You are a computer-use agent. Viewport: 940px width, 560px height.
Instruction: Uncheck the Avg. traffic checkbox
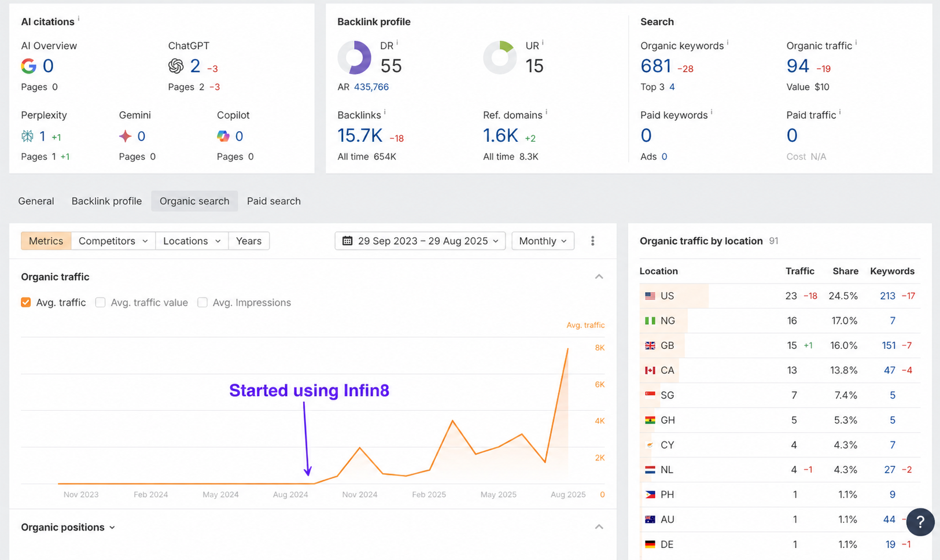tap(26, 303)
